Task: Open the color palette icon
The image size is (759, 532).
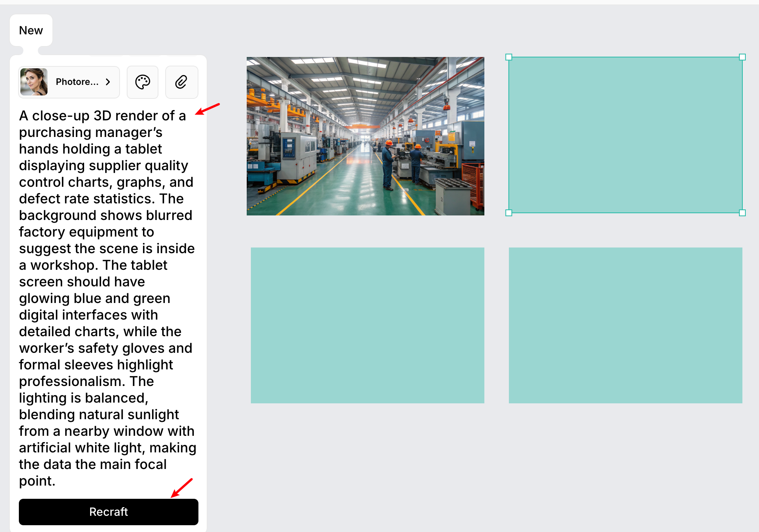Action: (143, 82)
